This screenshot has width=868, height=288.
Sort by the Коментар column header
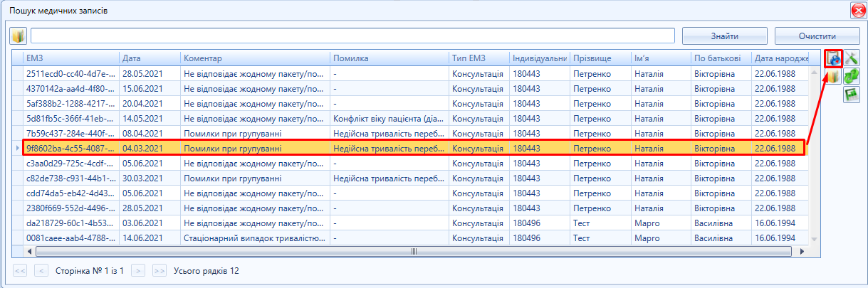tap(255, 58)
